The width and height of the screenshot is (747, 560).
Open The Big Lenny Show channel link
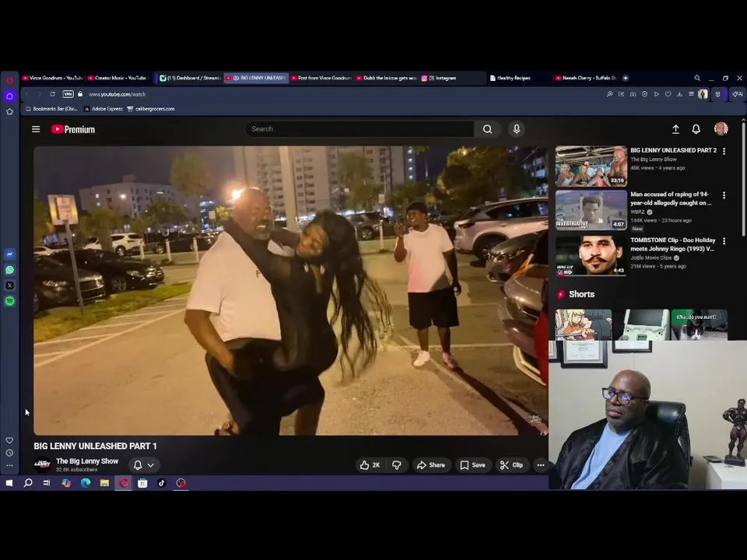pyautogui.click(x=87, y=461)
